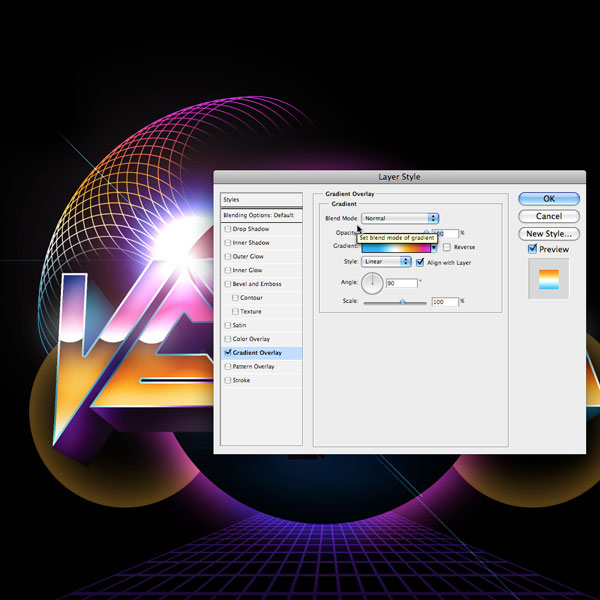Screen dimensions: 600x600
Task: Open the gradient picker arrow
Action: tap(434, 248)
